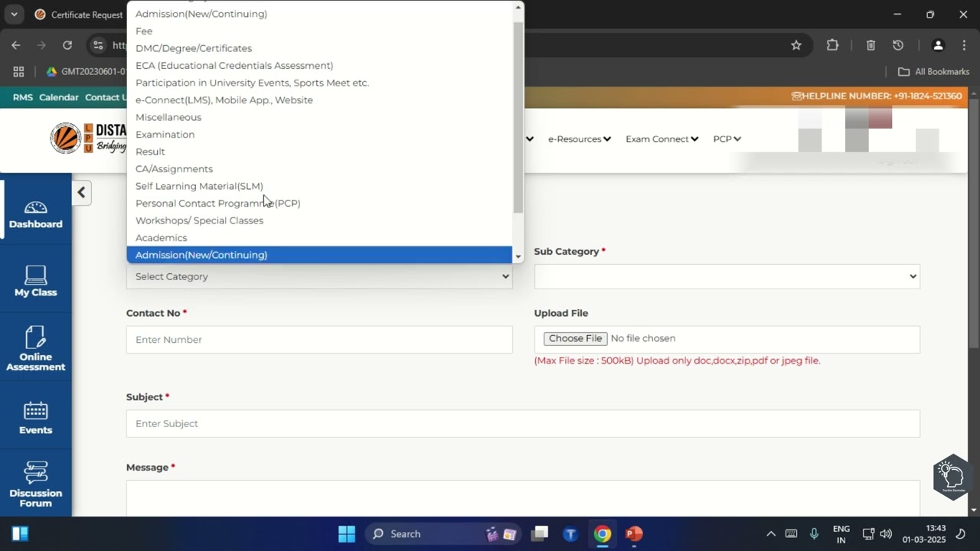Expand e-Resources menu
Viewport: 980px width, 551px height.
tap(579, 139)
